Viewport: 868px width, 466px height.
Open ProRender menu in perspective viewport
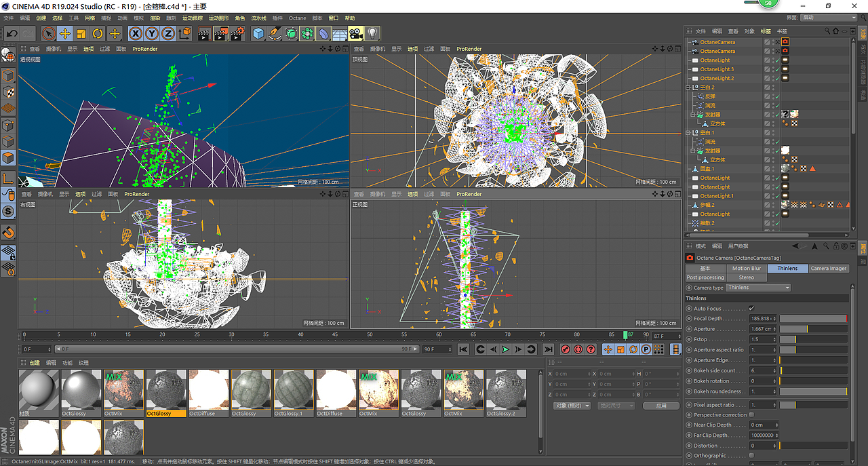[144, 49]
